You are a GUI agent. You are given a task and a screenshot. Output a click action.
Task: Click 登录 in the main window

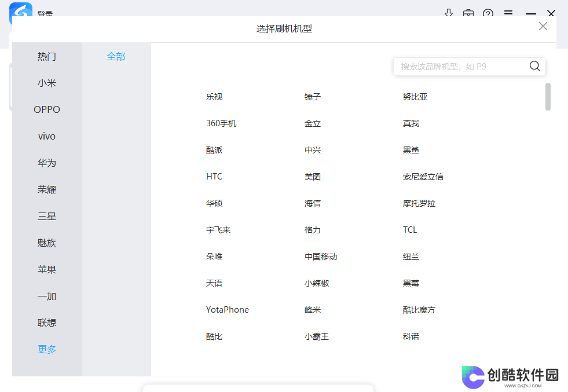(x=45, y=13)
